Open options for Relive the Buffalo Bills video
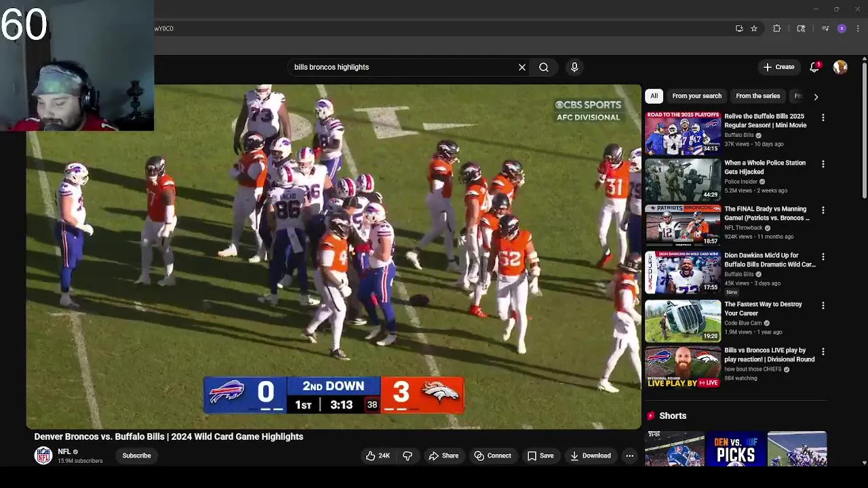The image size is (868, 488). (x=823, y=118)
